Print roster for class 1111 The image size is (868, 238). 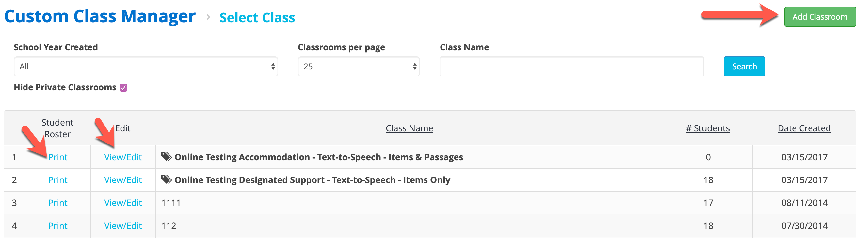[57, 203]
